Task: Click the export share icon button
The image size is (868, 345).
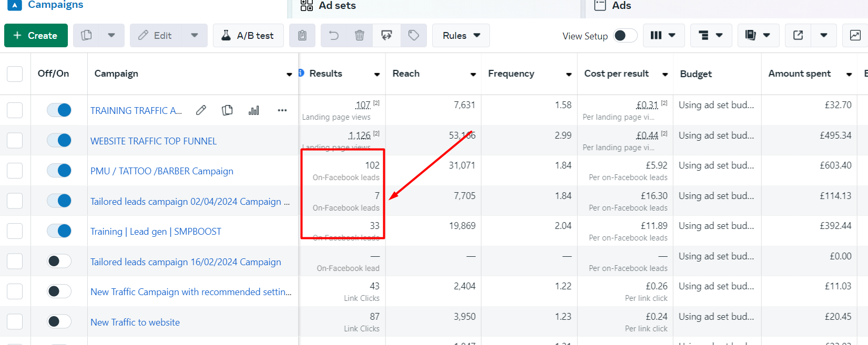Action: (x=798, y=35)
